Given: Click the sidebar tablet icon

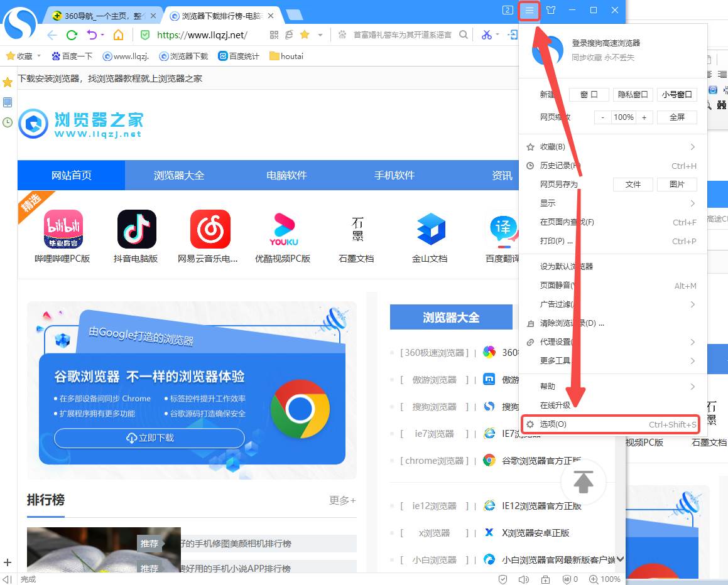Looking at the screenshot, I should [x=8, y=102].
